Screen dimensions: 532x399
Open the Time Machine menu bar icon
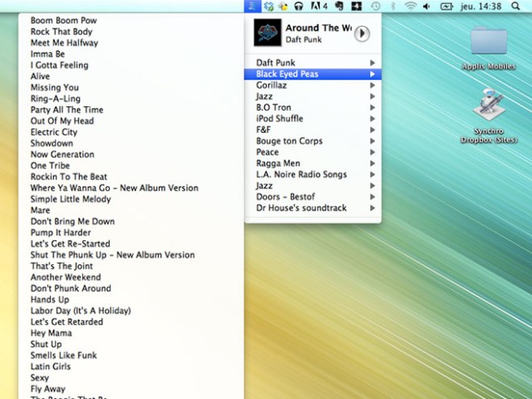[x=375, y=6]
